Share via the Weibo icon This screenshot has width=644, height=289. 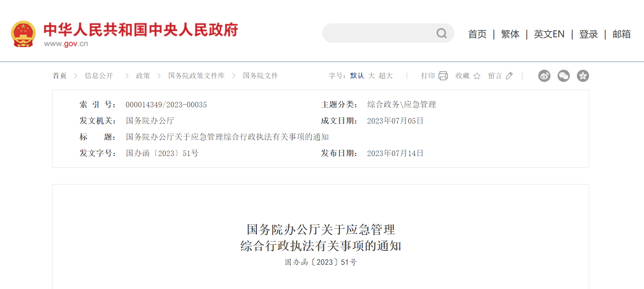(x=544, y=76)
